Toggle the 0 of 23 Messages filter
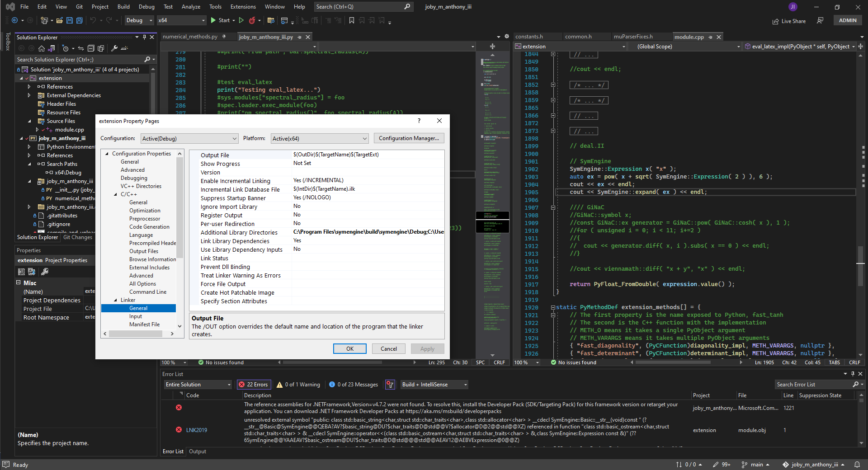Image resolution: width=868 pixels, height=470 pixels. (354, 385)
